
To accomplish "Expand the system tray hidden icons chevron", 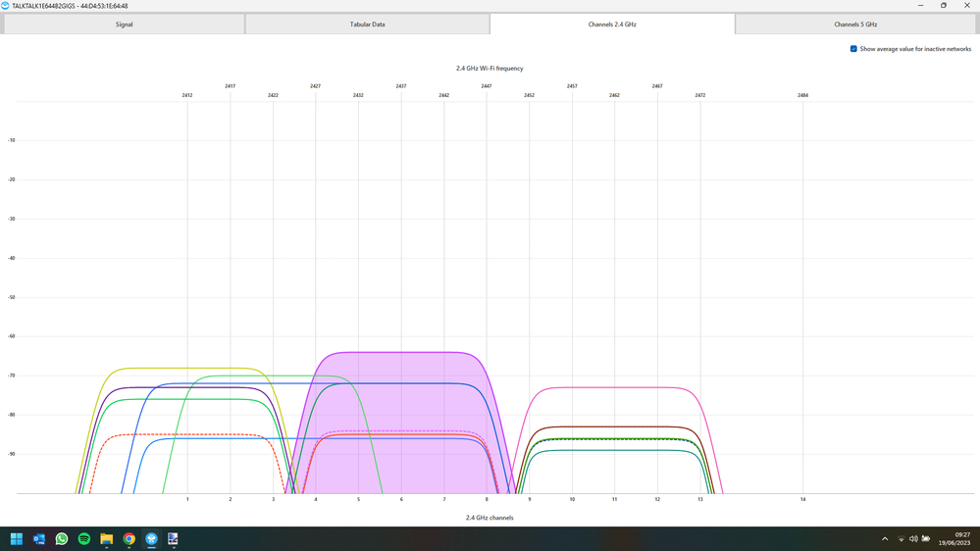I will coord(885,539).
